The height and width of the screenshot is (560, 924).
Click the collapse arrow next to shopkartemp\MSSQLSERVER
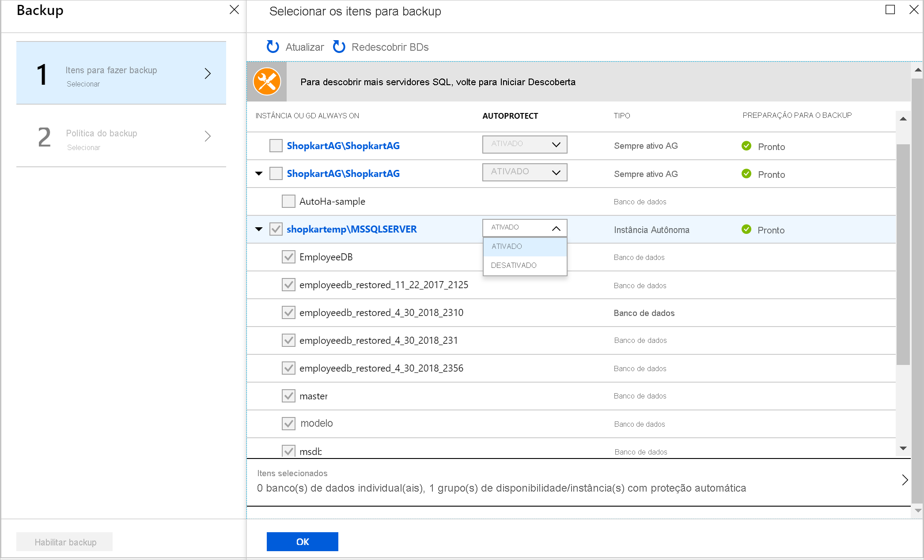pos(259,229)
